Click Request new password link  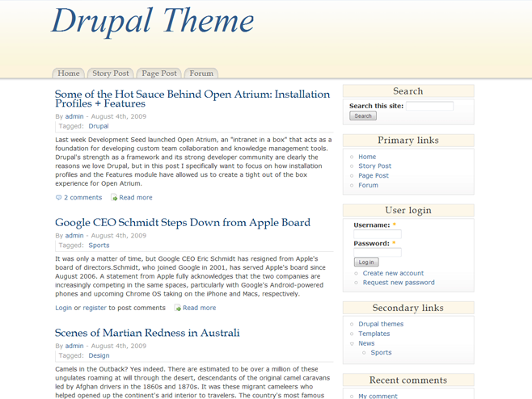(x=399, y=283)
